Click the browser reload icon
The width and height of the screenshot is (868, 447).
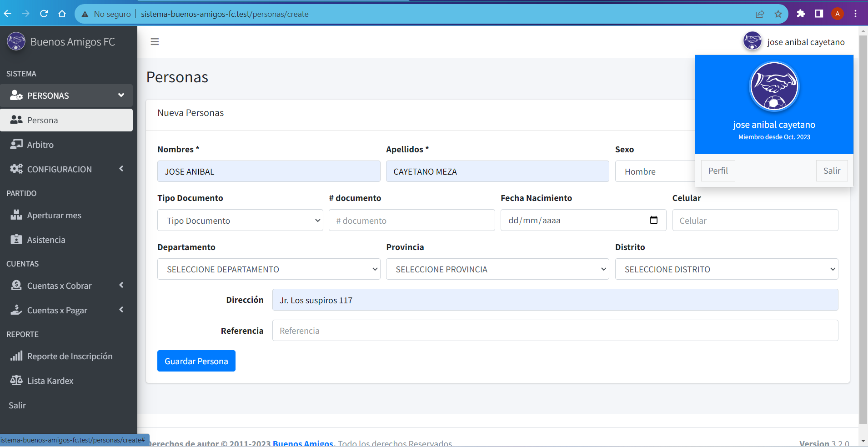point(44,14)
